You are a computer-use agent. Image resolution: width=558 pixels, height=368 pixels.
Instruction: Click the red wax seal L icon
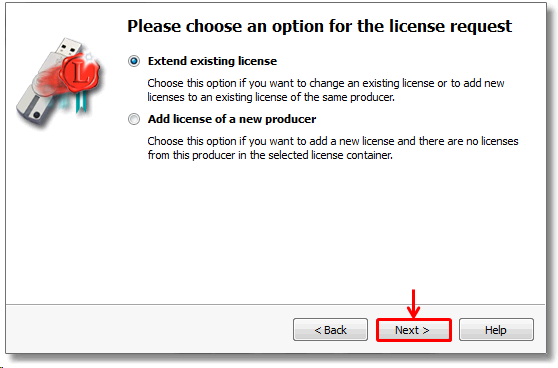81,74
